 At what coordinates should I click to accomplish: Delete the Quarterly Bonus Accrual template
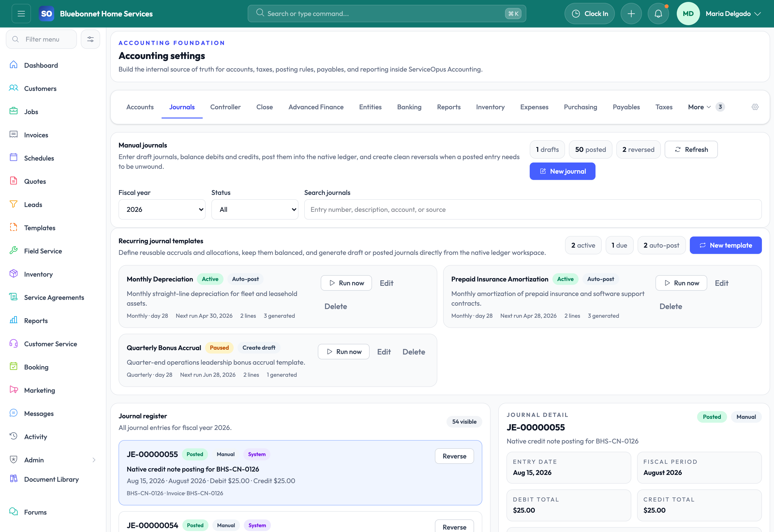tap(414, 352)
